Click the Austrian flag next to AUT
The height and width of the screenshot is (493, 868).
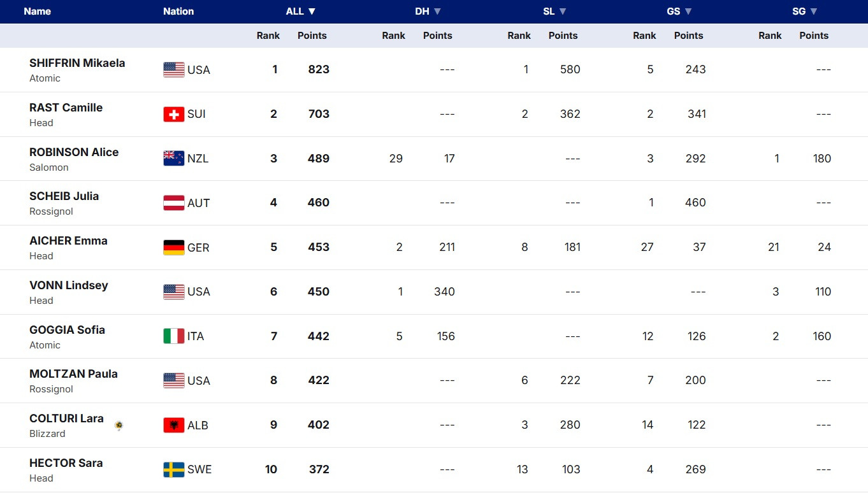click(173, 203)
